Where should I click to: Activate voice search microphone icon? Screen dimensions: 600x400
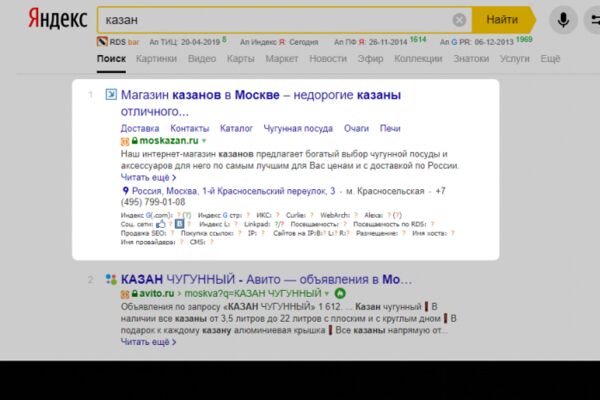tap(563, 20)
